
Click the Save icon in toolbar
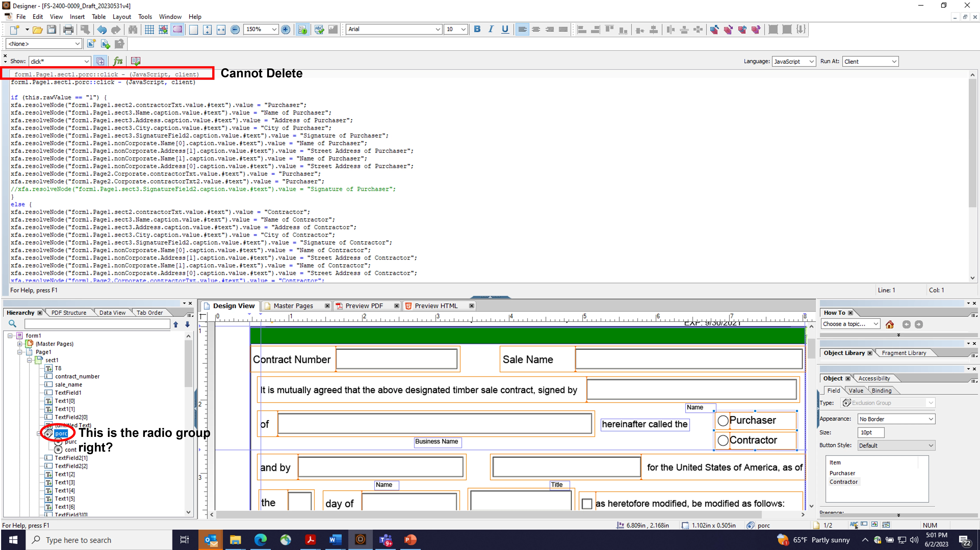(x=51, y=29)
